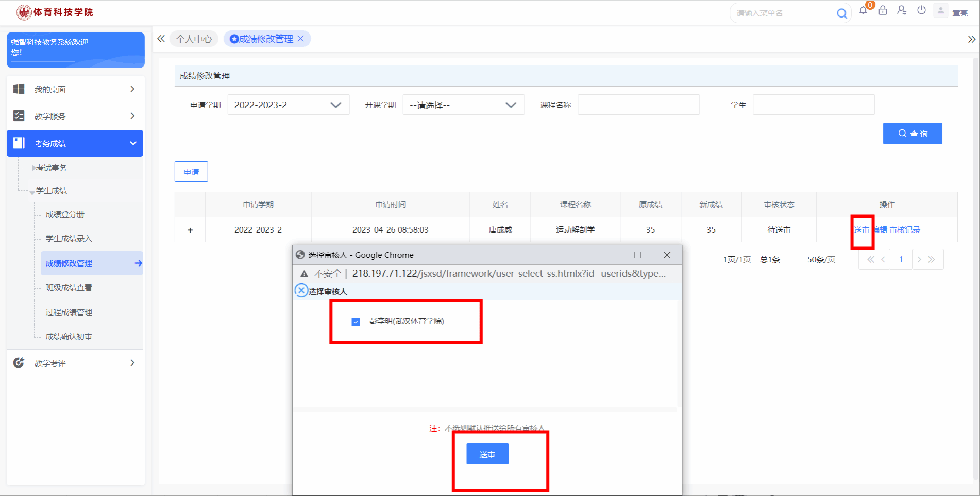This screenshot has width=980, height=496.
Task: Click the 查询 search button
Action: point(912,134)
